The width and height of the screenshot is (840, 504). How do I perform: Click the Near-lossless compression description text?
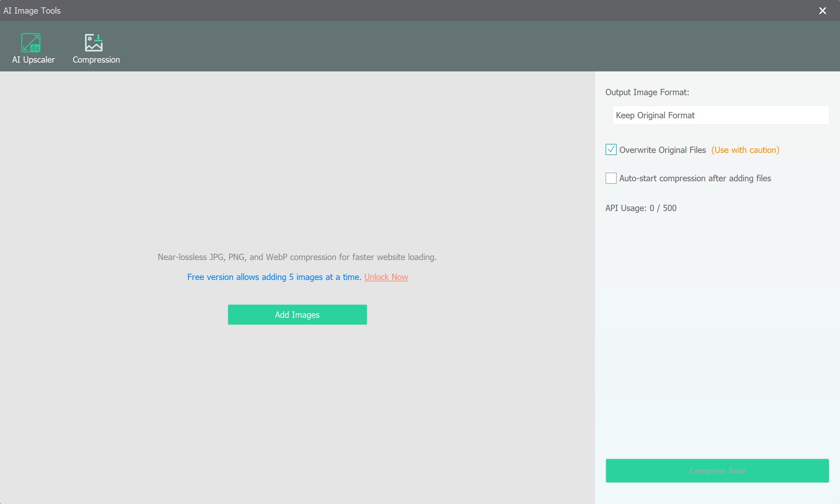click(x=297, y=257)
